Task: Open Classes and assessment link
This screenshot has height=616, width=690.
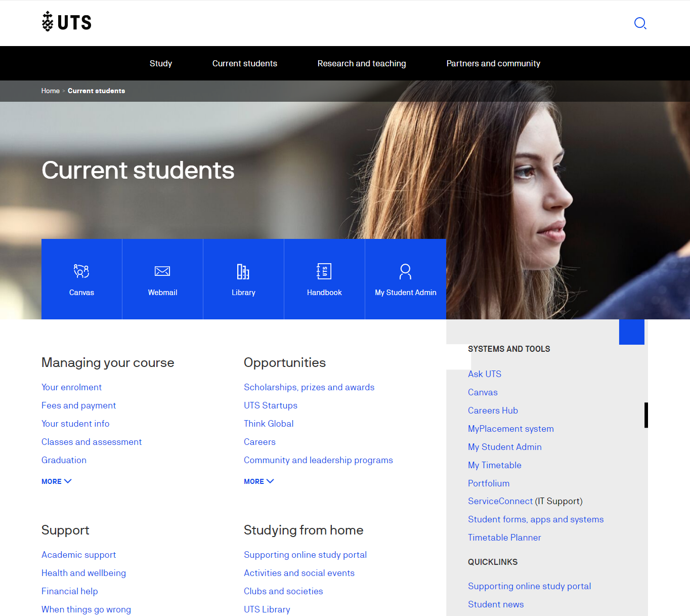Action: click(92, 442)
